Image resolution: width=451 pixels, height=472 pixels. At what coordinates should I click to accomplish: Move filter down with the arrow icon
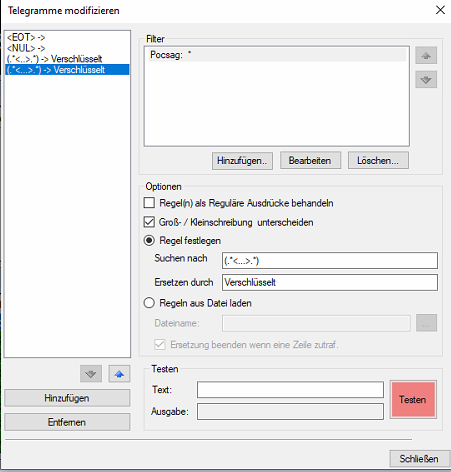coord(426,80)
